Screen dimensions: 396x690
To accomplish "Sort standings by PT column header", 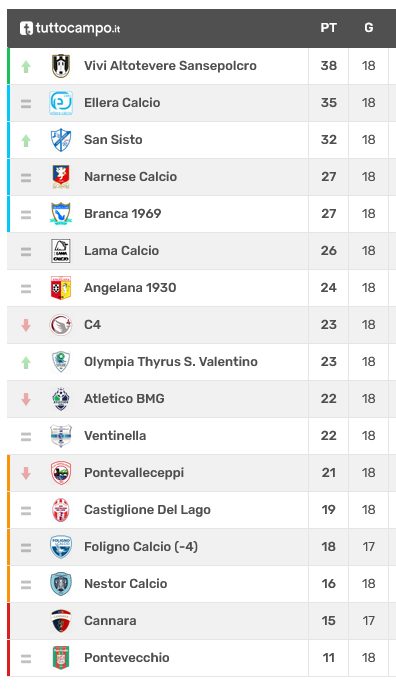I will click(x=328, y=28).
